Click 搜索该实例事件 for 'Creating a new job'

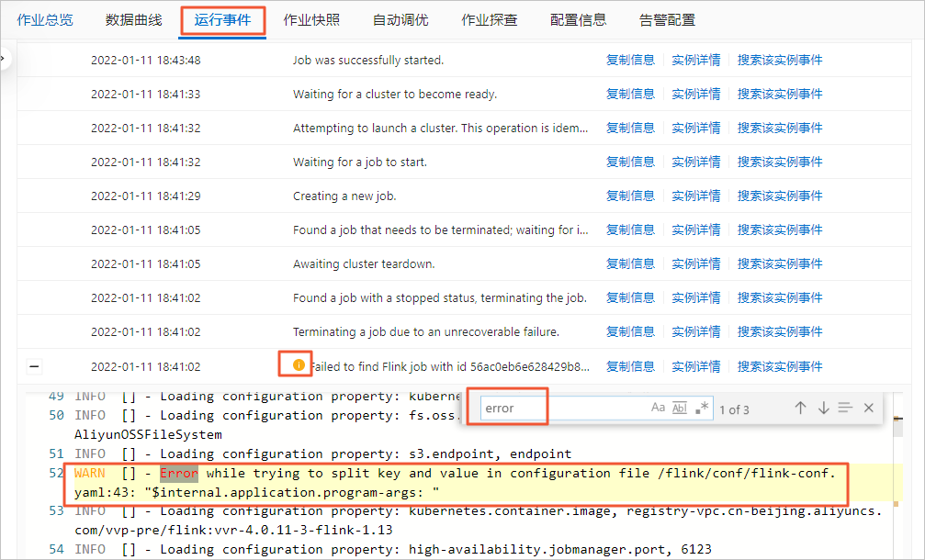(780, 196)
